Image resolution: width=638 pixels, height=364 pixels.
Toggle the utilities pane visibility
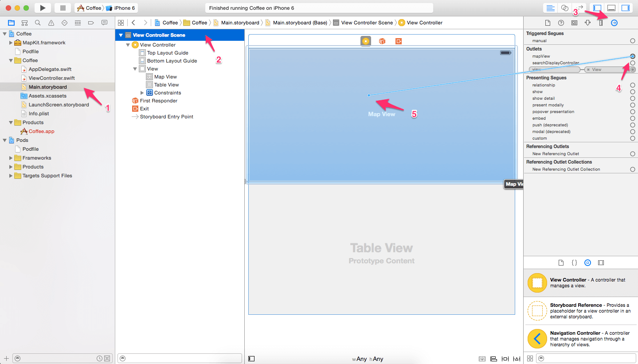[626, 8]
